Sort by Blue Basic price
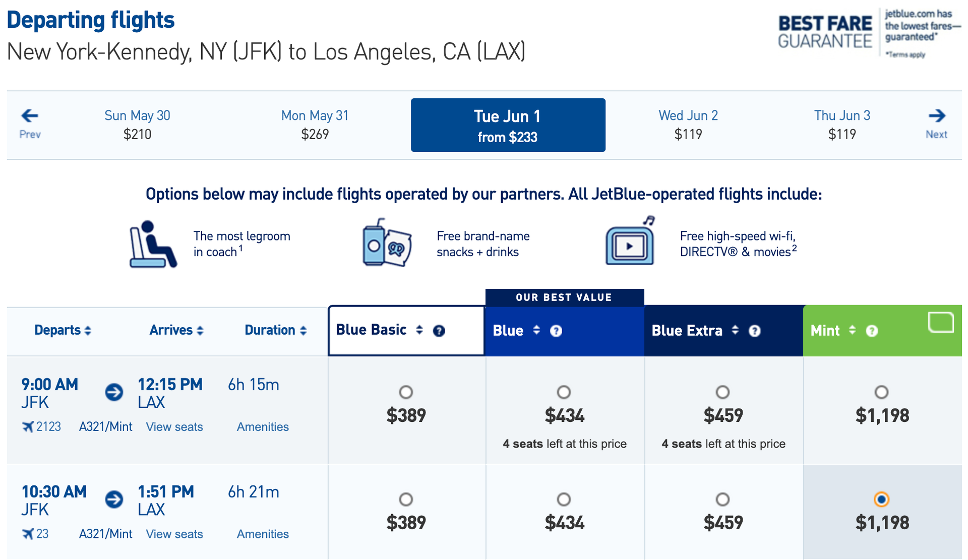 coord(419,330)
